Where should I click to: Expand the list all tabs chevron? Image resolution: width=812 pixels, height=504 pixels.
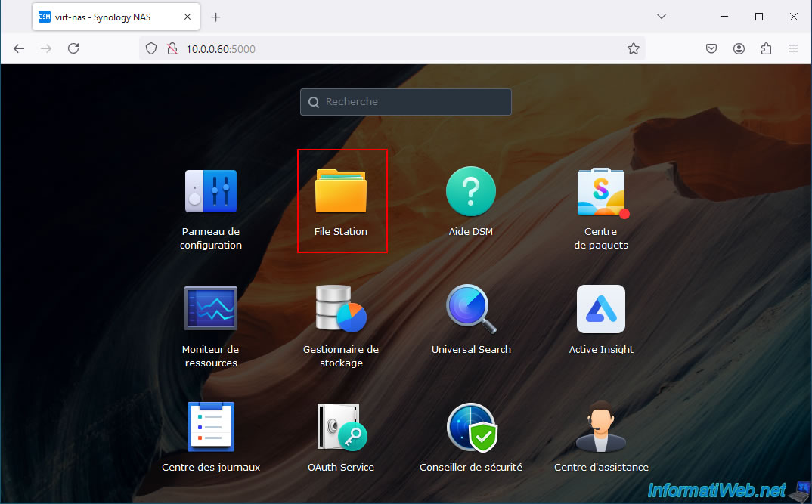[x=662, y=17]
